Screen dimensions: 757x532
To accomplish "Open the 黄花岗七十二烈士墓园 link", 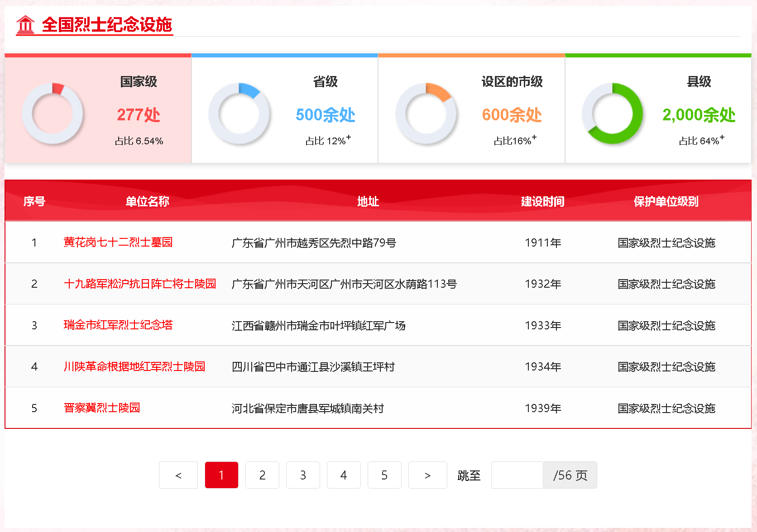I will (118, 242).
